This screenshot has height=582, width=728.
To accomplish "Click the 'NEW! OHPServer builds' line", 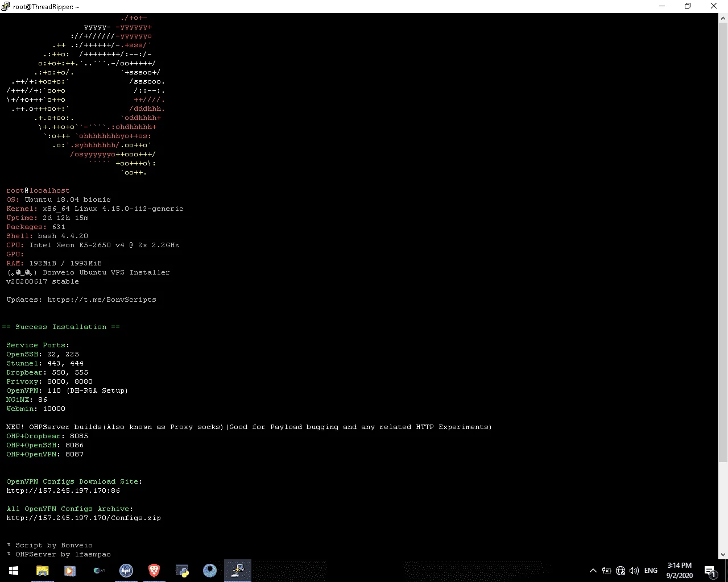I will [x=249, y=427].
